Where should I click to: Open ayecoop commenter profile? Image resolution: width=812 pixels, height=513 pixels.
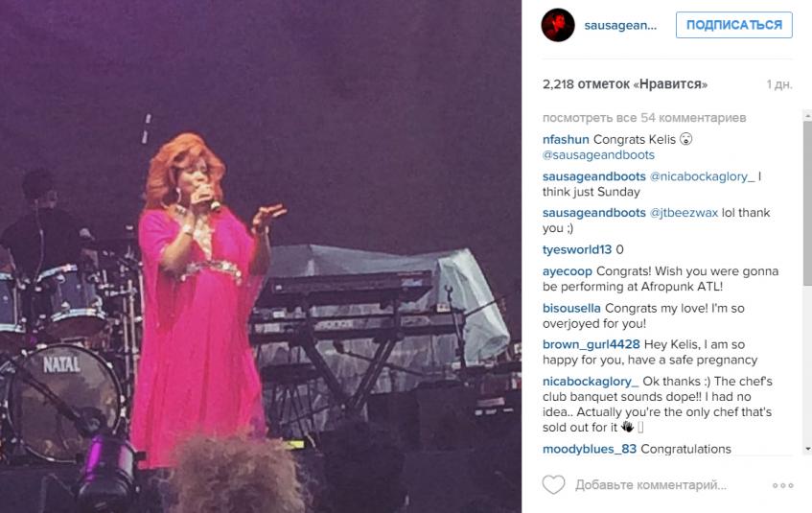click(567, 271)
